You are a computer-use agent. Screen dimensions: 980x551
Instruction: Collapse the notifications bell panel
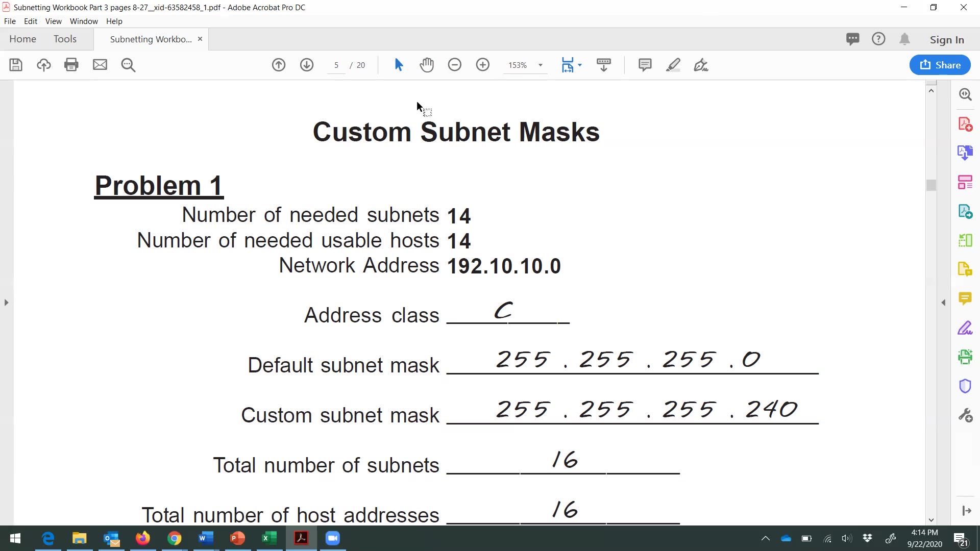[905, 39]
